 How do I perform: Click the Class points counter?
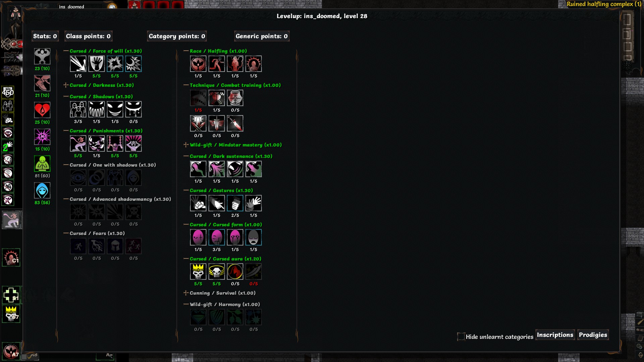coord(88,36)
